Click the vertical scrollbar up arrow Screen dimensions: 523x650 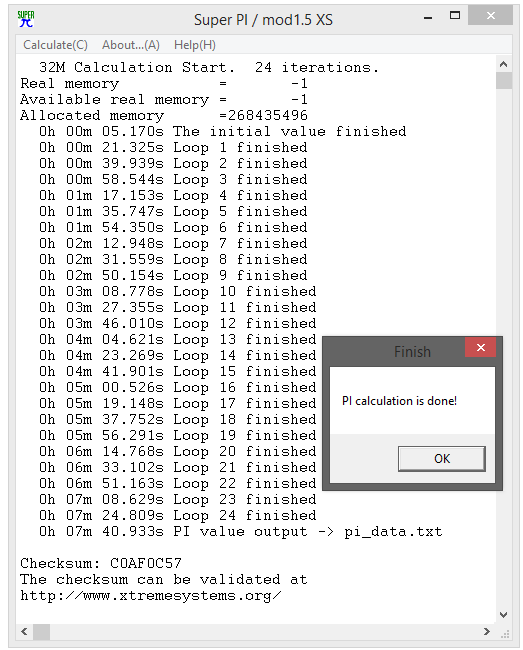(504, 64)
